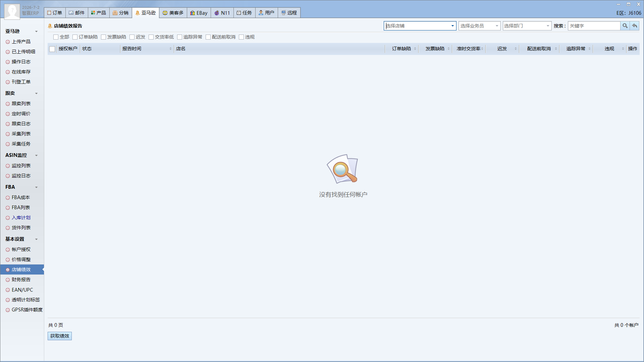
Task: Enable the 全部 filter checkbox
Action: [x=56, y=37]
